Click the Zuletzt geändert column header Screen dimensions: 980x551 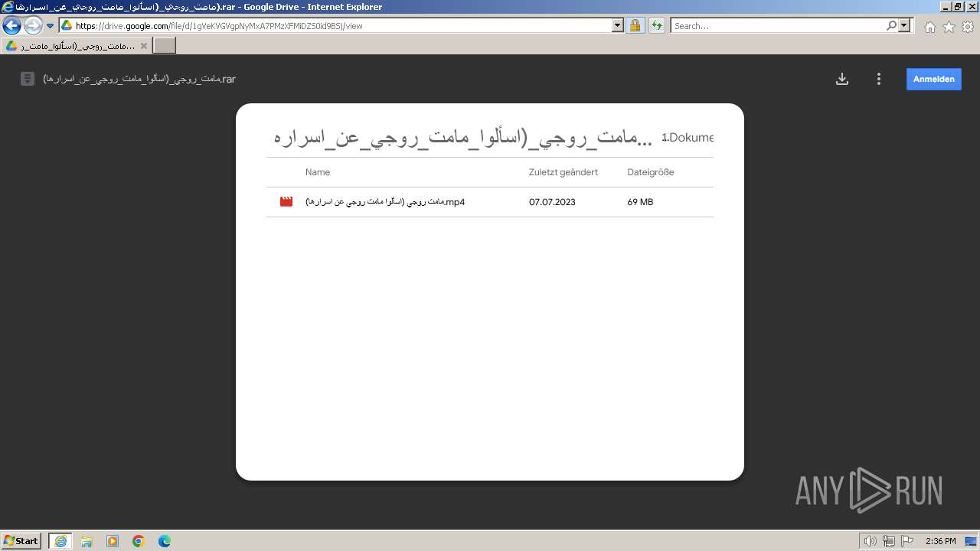coord(563,172)
